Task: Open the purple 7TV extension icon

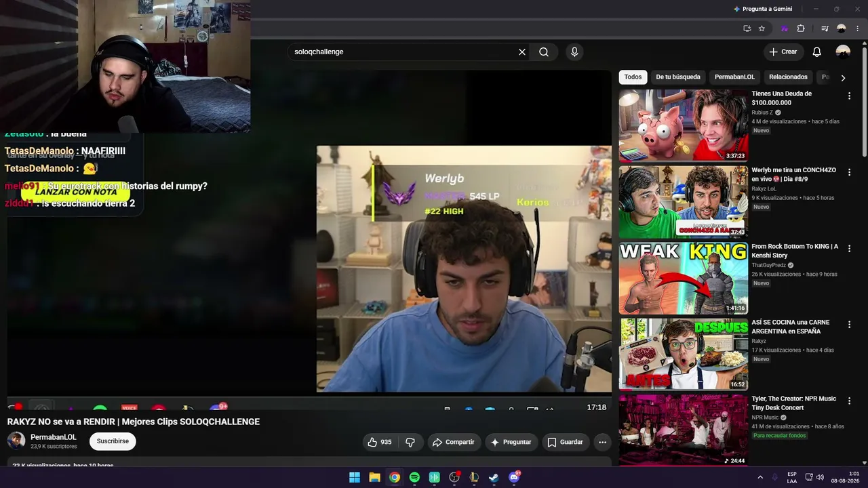Action: point(785,28)
